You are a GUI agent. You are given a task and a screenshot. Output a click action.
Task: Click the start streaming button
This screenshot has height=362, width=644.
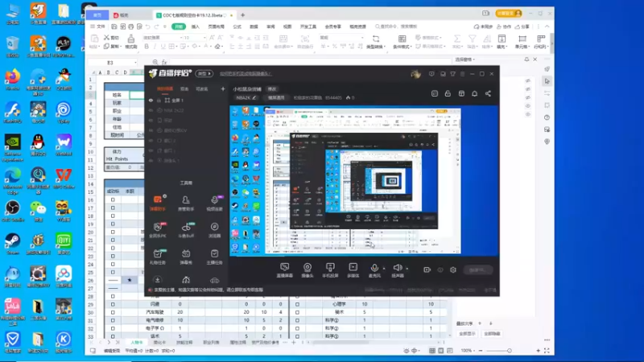click(477, 269)
